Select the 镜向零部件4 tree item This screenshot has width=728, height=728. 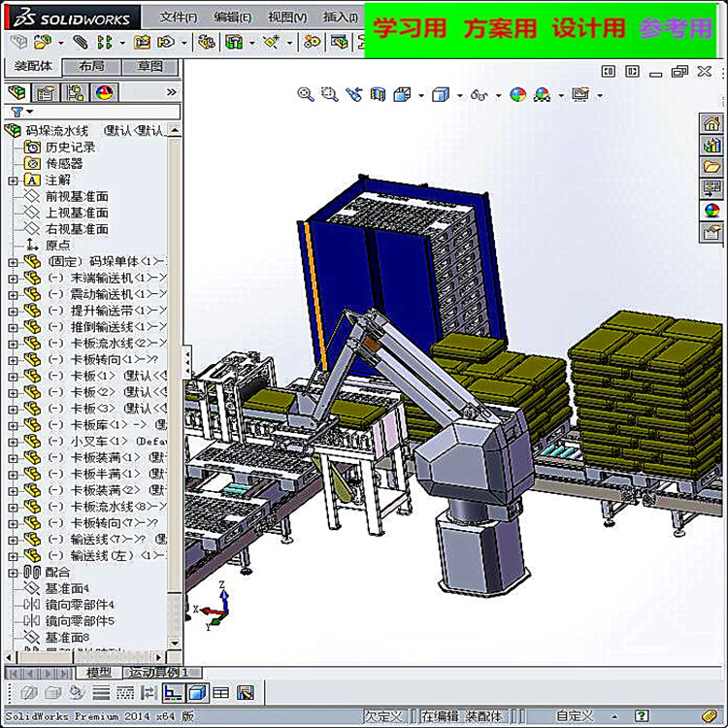[x=79, y=606]
